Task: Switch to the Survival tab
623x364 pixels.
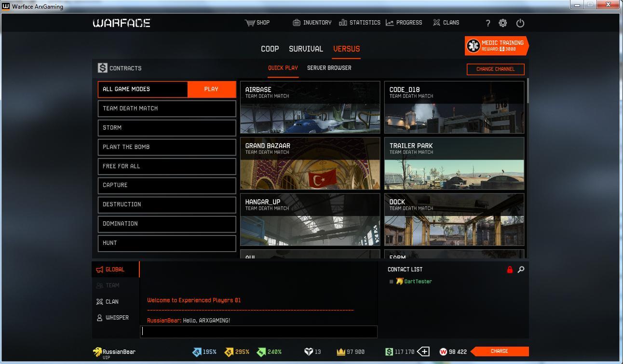Action: pyautogui.click(x=306, y=49)
